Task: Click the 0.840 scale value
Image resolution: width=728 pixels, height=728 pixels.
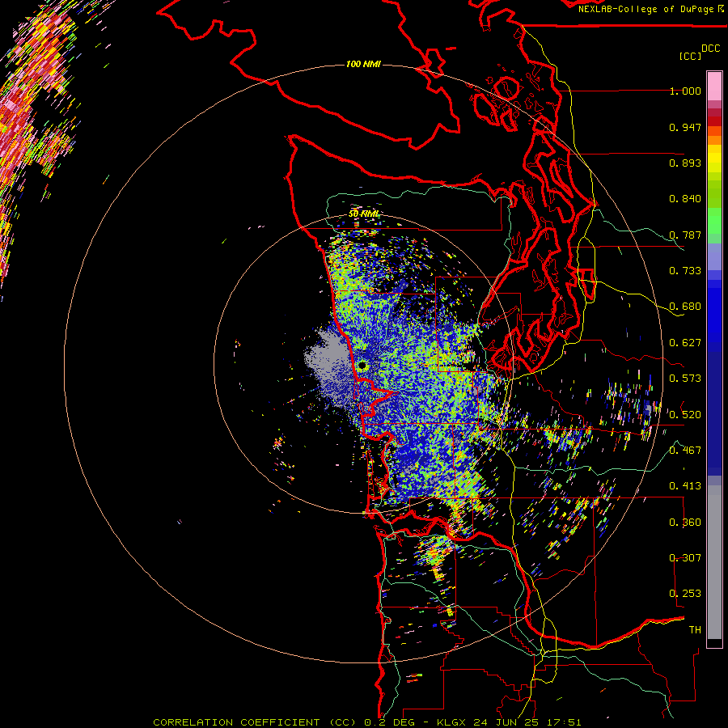Action: [685, 199]
